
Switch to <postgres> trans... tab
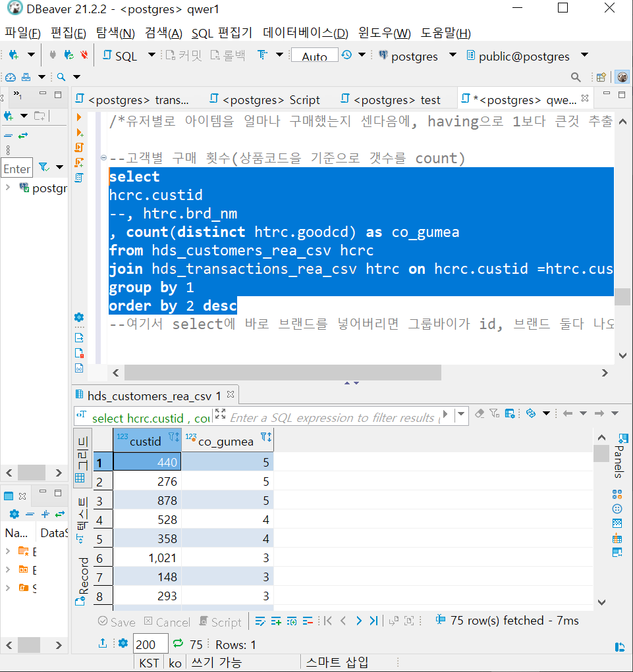tap(132, 100)
